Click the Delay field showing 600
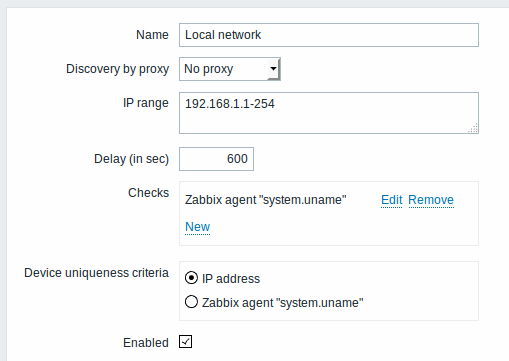509x361 pixels. [216, 159]
